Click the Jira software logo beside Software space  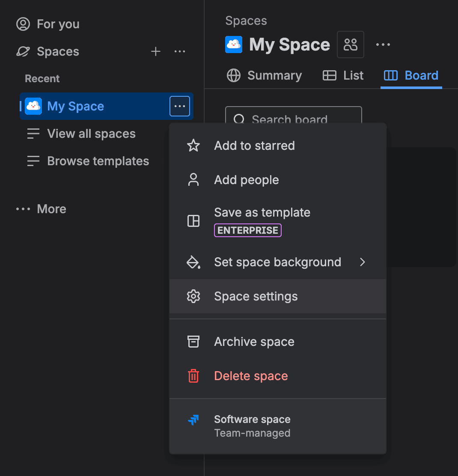tap(193, 420)
